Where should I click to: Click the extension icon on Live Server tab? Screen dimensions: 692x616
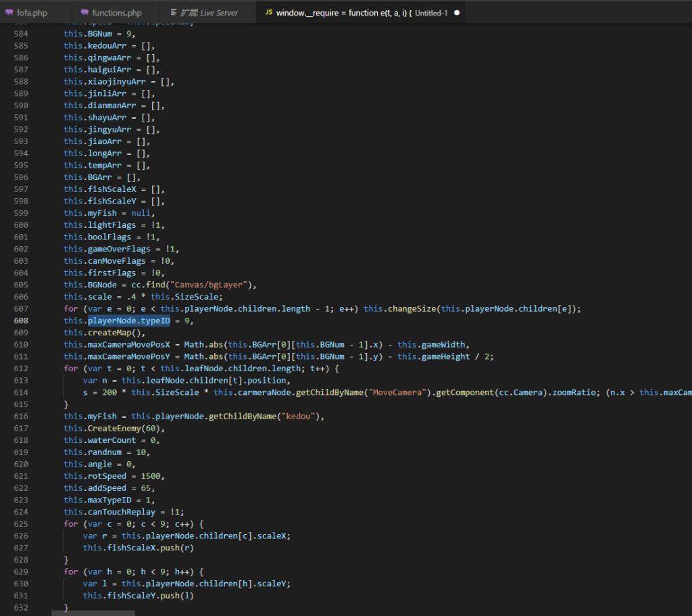(174, 13)
